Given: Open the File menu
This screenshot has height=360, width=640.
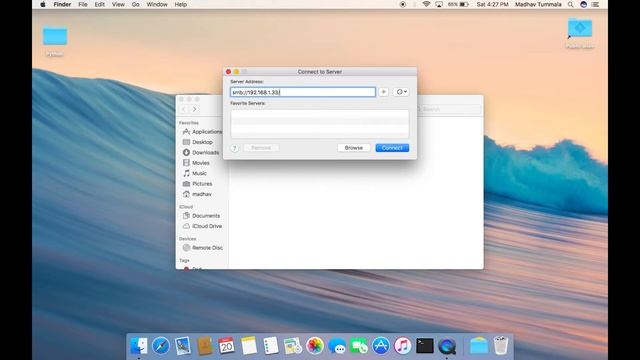Looking at the screenshot, I should [x=83, y=4].
